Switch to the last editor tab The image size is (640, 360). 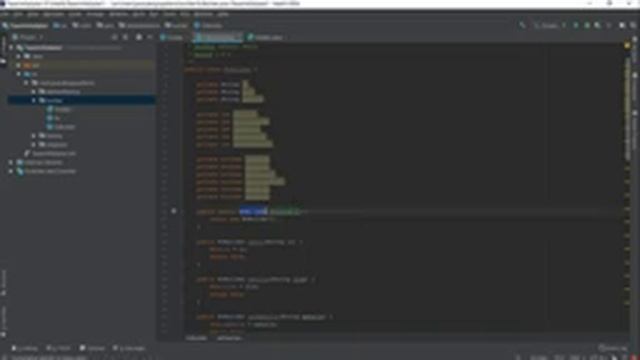[x=265, y=37]
